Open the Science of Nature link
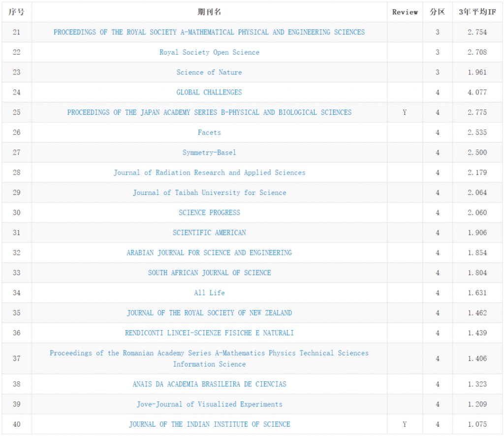The height and width of the screenshot is (436, 504). [x=209, y=72]
